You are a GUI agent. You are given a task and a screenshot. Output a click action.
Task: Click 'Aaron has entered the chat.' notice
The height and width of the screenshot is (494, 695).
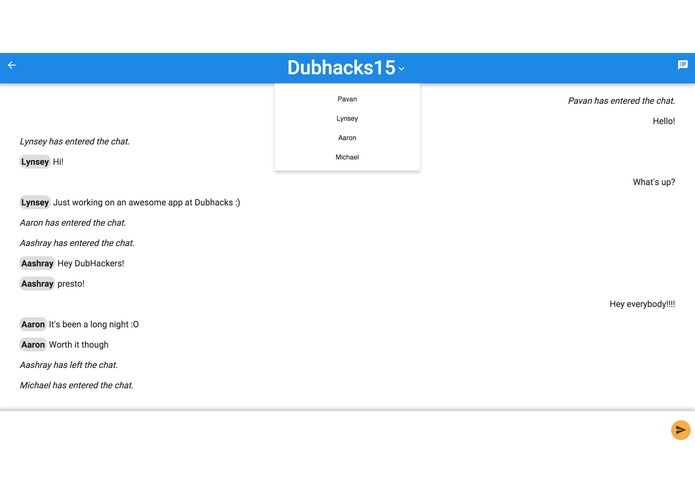(x=73, y=222)
